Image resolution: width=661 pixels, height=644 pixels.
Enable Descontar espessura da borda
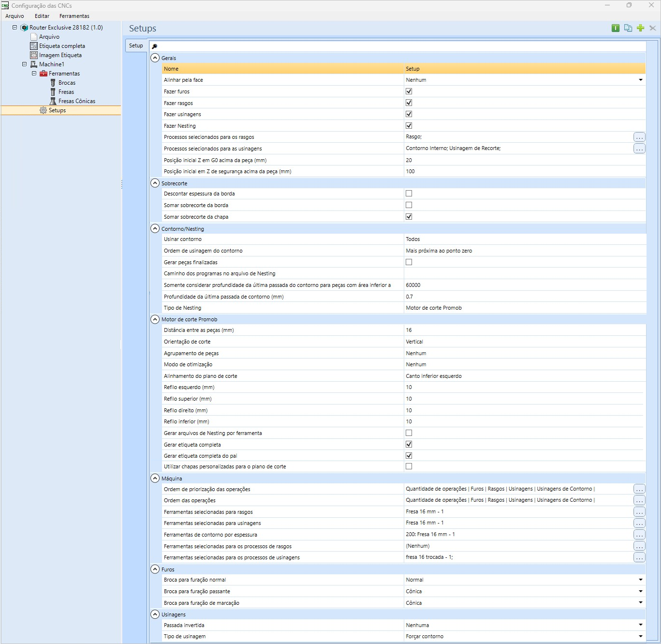tap(409, 194)
